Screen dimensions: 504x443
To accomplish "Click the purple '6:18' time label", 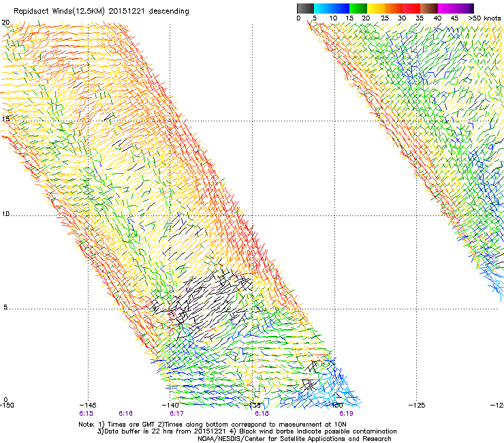I will [x=262, y=414].
